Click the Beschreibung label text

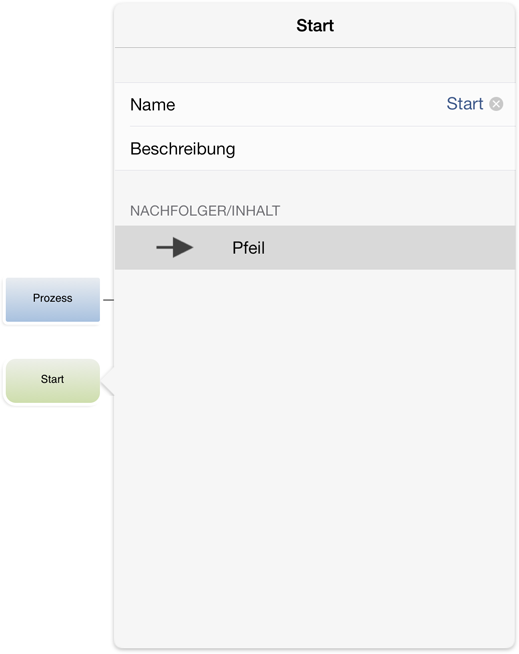pyautogui.click(x=183, y=149)
